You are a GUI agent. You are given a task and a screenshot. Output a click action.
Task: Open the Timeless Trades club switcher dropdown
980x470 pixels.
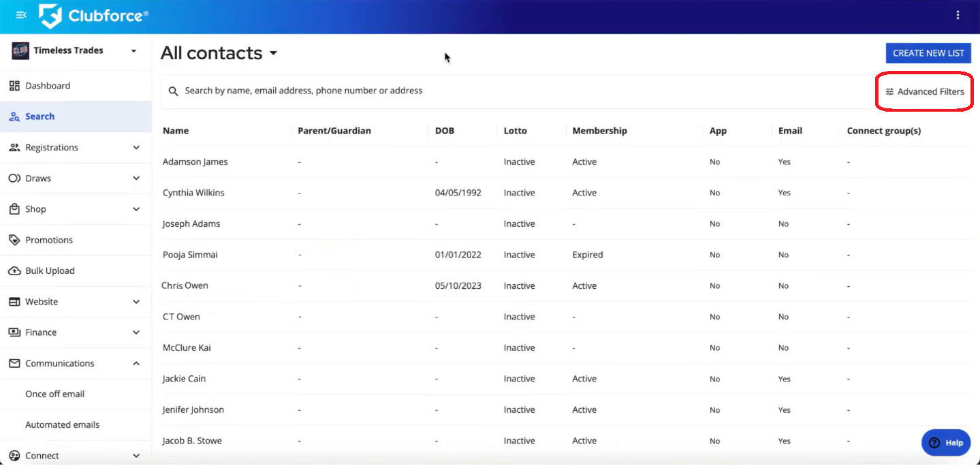click(133, 51)
